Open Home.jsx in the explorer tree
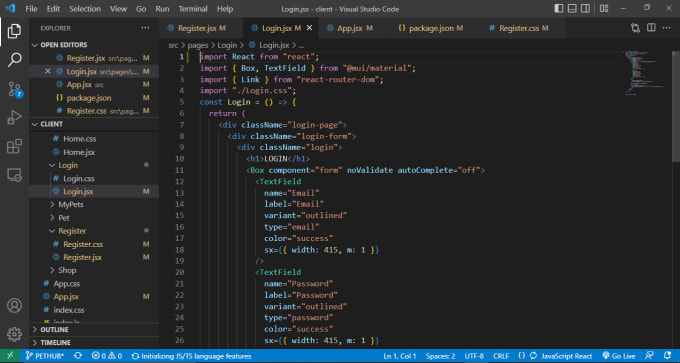This screenshot has height=363, width=680. (x=94, y=152)
